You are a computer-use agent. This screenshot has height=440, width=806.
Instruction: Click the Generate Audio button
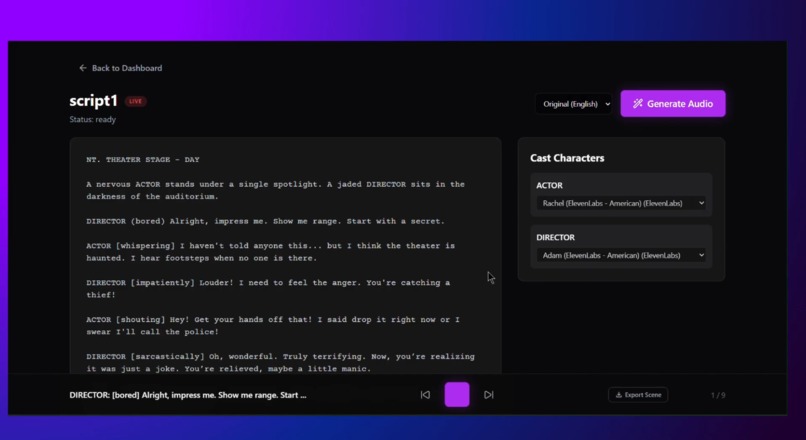[673, 103]
